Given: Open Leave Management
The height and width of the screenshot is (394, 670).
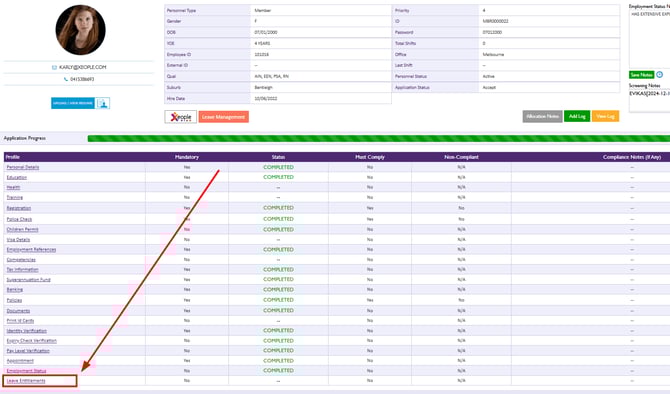Looking at the screenshot, I should 223,117.
